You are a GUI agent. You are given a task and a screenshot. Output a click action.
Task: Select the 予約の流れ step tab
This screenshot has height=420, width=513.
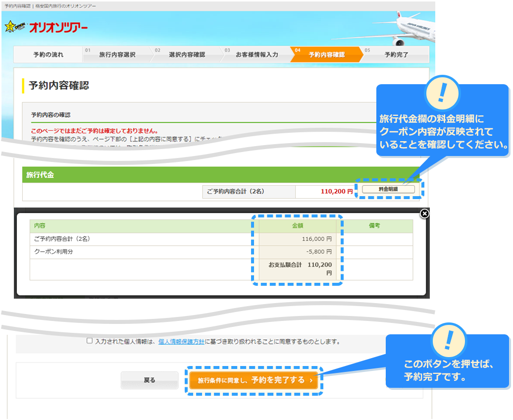click(x=48, y=54)
